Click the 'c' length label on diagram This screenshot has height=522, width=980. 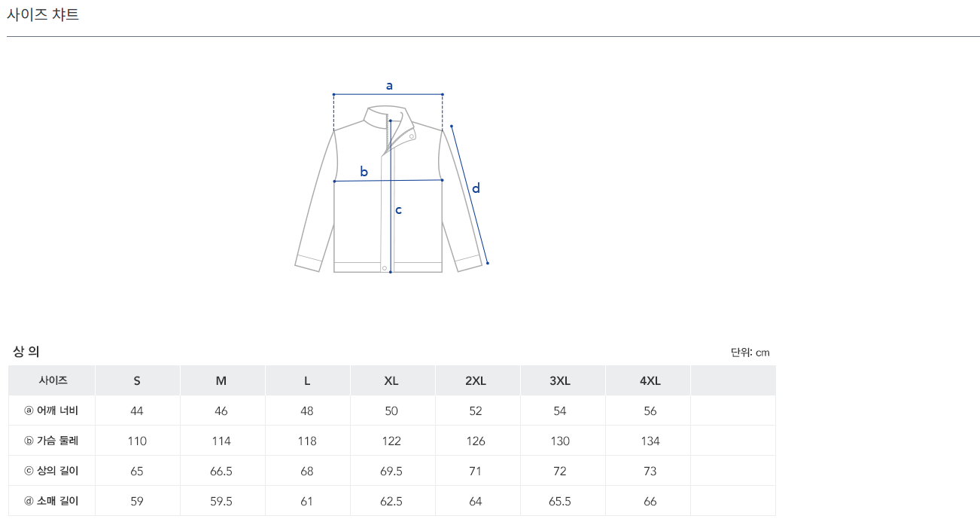pyautogui.click(x=399, y=210)
